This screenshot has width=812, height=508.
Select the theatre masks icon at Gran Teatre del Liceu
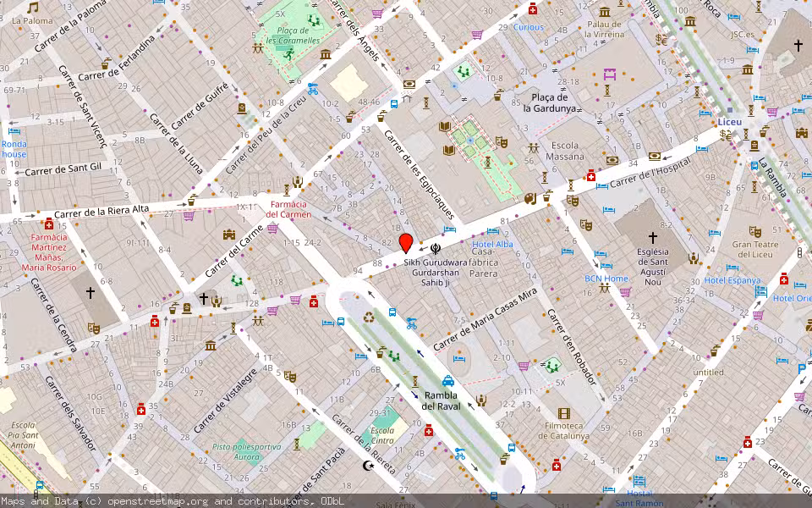click(754, 230)
